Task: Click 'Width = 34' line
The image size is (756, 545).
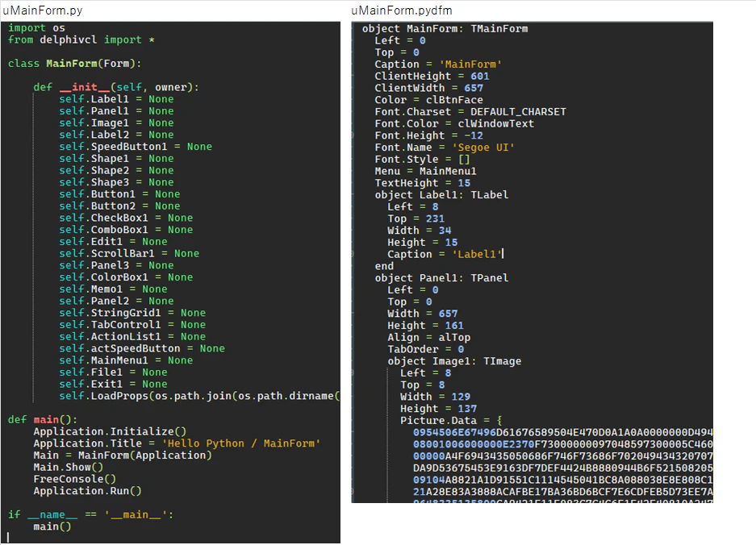Action: tap(420, 231)
